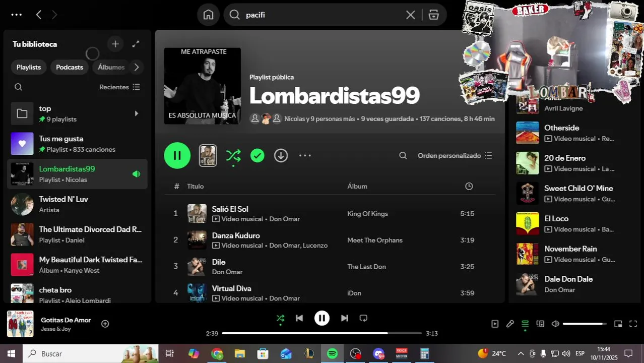
Task: Search within the playlist tracks
Action: 403,156
